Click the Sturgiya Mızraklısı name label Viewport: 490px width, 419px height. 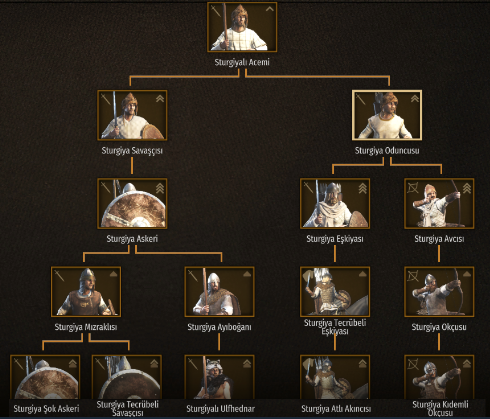86,327
